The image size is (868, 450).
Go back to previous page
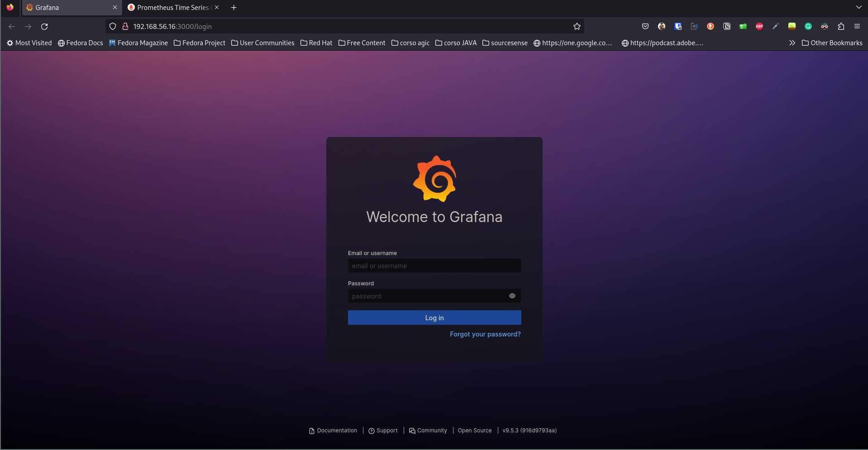[12, 26]
